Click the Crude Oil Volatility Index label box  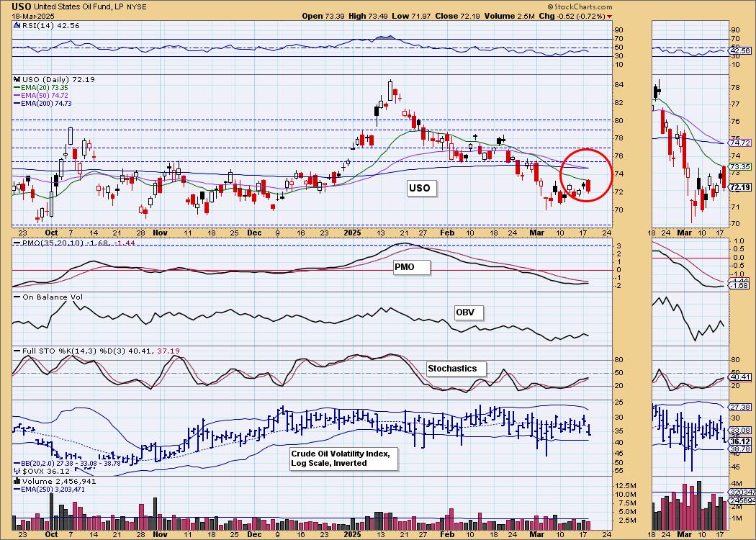343,459
